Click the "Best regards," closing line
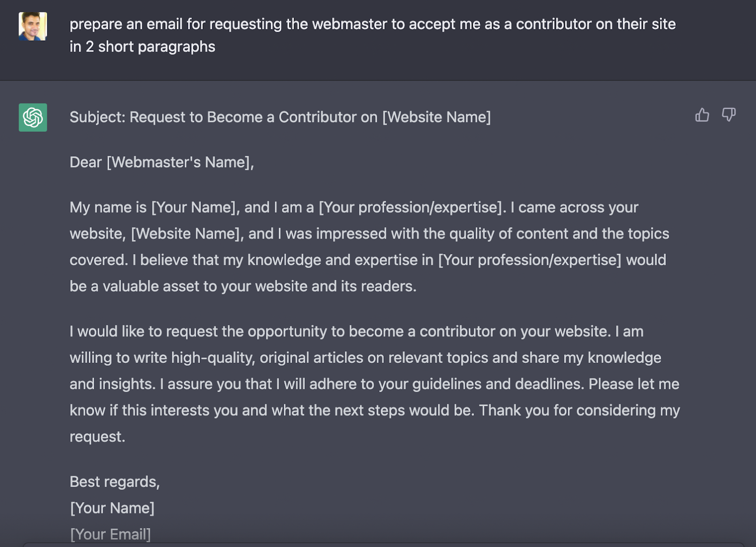 click(x=115, y=482)
